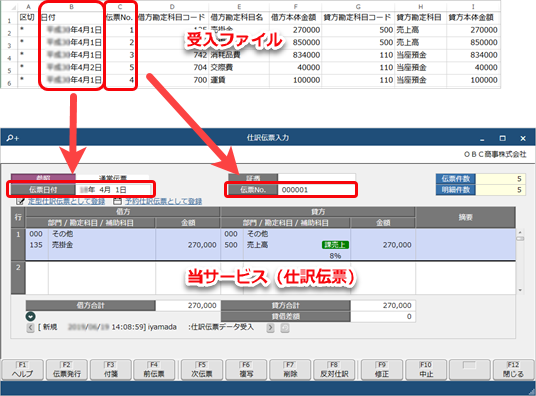Image resolution: width=536 pixels, height=396 pixels.
Task: Click the F8 反対仕訳 button
Action: point(334,370)
